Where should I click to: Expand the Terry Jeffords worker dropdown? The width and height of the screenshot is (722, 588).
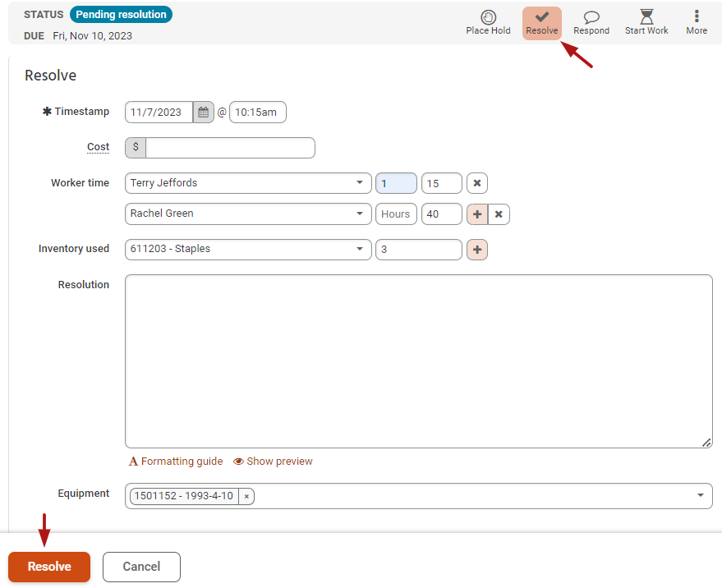click(x=360, y=183)
